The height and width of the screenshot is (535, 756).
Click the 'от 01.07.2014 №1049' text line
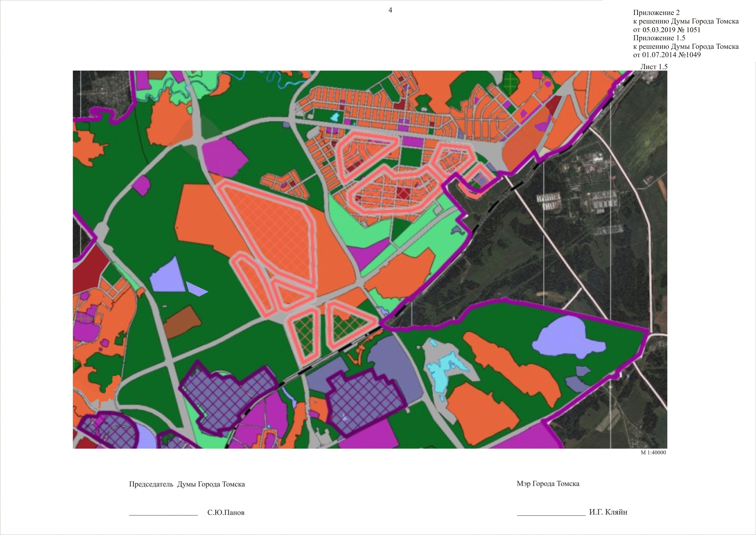667,55
